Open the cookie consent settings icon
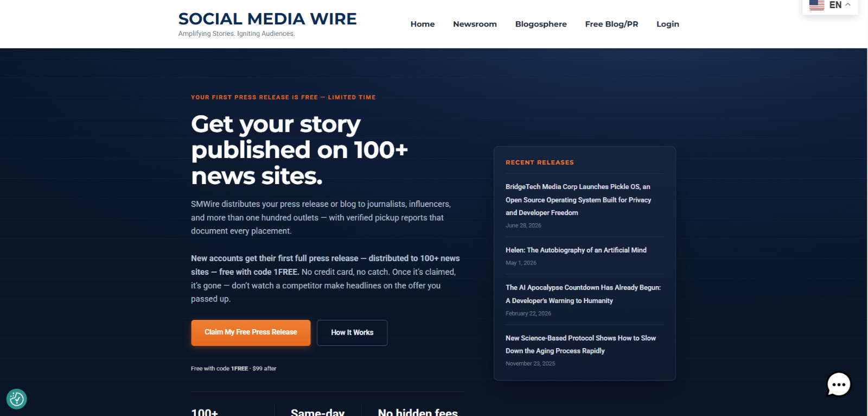The width and height of the screenshot is (868, 416). (x=17, y=399)
